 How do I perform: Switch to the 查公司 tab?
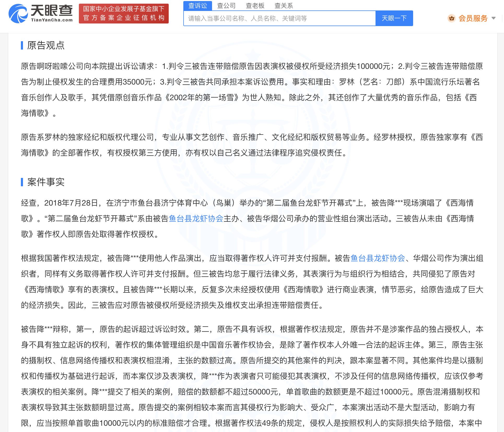click(226, 5)
